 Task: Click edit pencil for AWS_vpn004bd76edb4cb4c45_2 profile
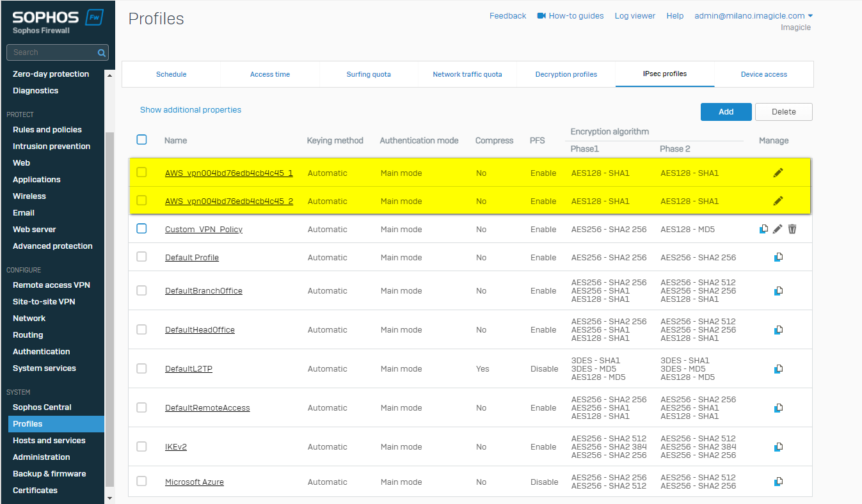point(778,201)
